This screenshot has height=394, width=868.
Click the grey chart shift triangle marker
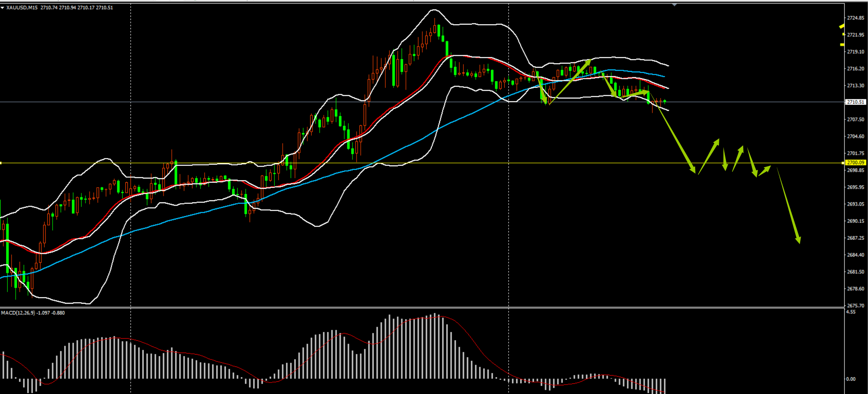tap(674, 5)
